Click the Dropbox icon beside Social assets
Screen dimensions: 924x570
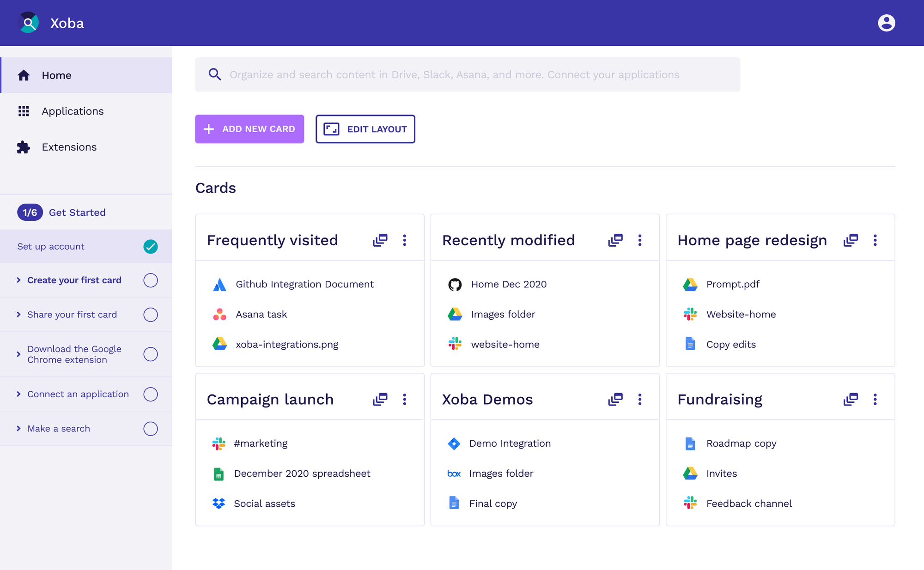[x=219, y=503]
